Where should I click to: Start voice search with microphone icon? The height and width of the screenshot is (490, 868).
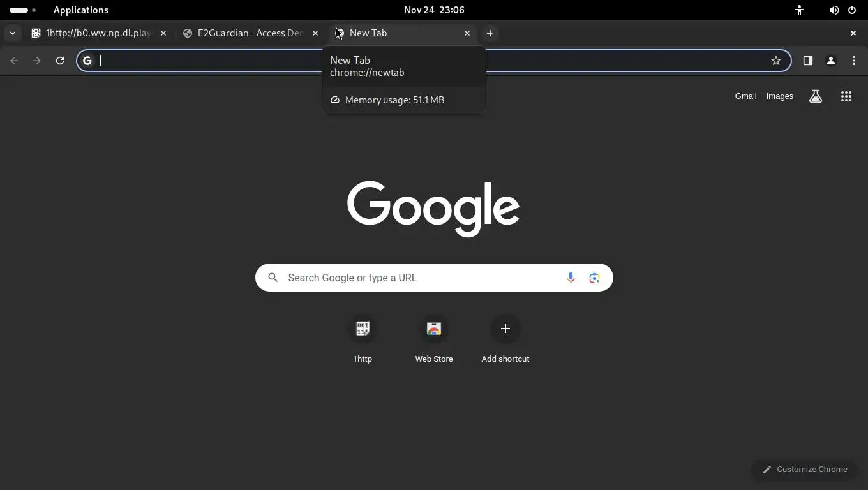point(571,278)
